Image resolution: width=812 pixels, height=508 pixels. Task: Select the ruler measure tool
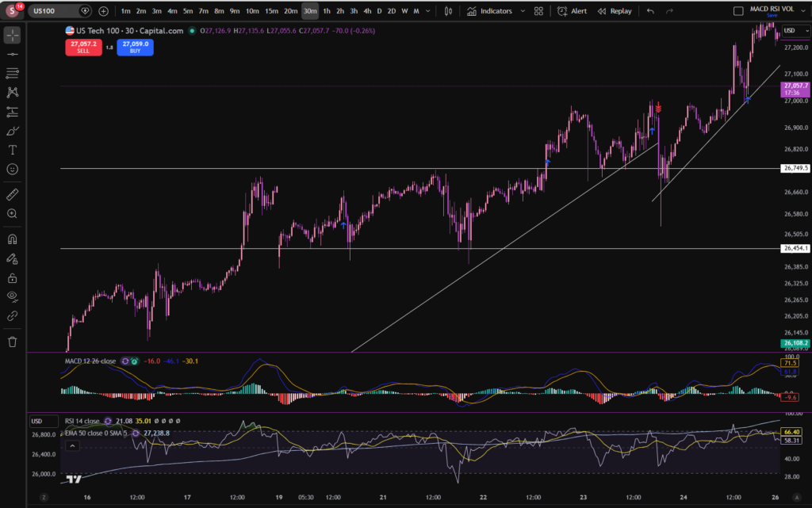13,194
